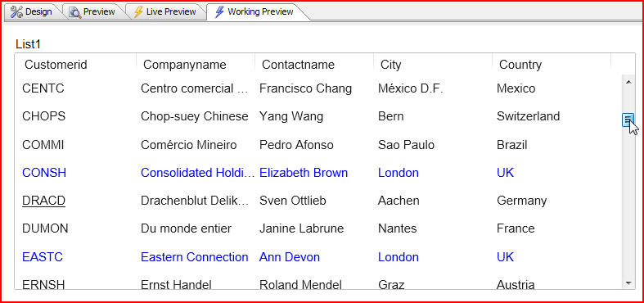Viewport: 644px width, 303px height.
Task: Select the CENTC customer ID cell
Action: [43, 88]
